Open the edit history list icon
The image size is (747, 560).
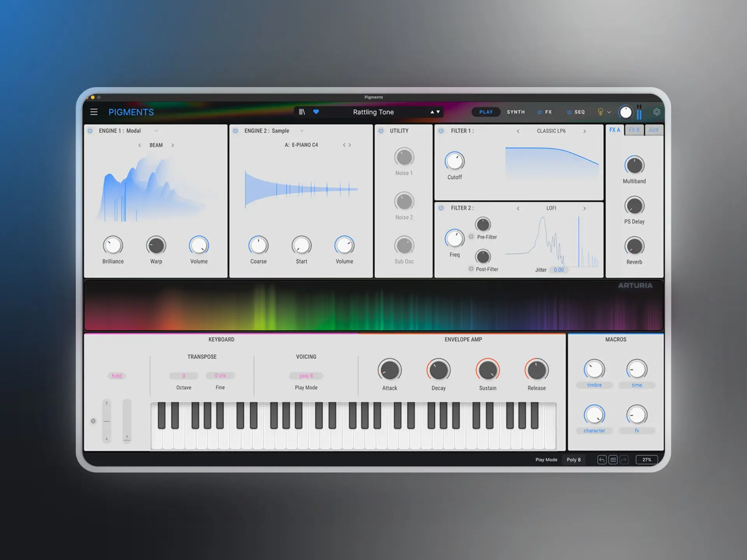(x=613, y=460)
